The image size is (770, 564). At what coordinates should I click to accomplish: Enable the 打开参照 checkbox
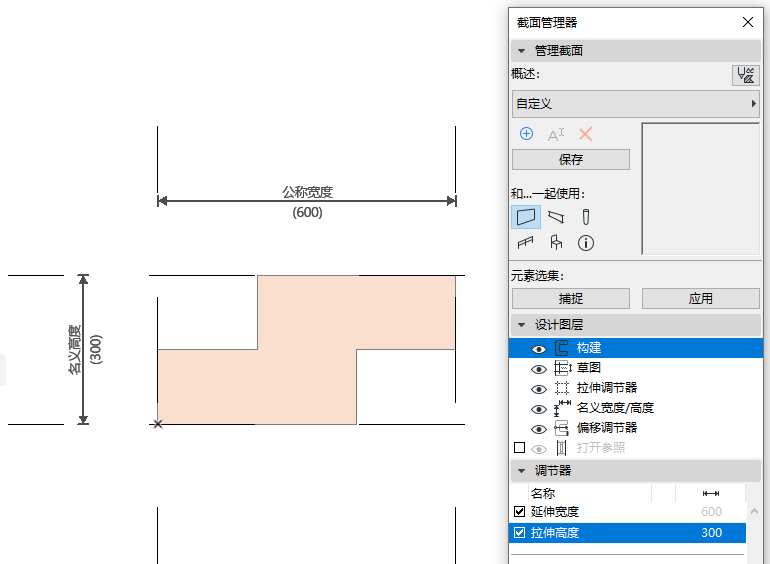point(519,448)
